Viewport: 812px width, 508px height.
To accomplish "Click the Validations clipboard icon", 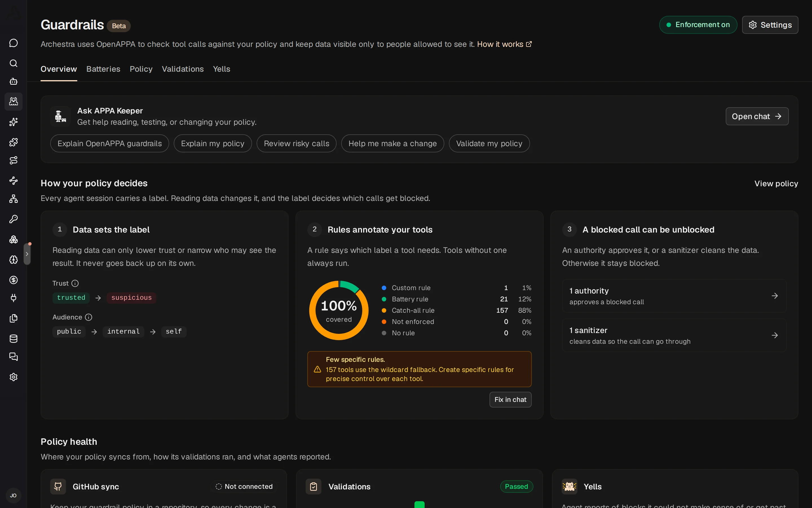I will (x=314, y=487).
